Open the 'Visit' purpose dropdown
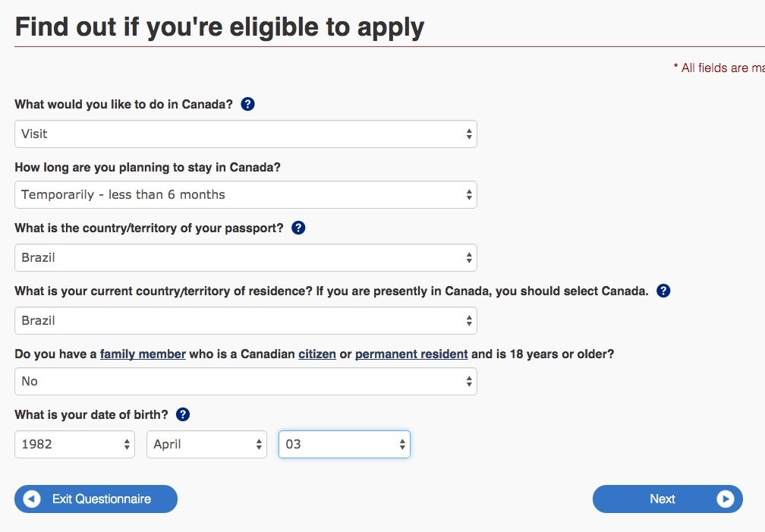Viewport: 765px width, 532px height. (x=246, y=134)
